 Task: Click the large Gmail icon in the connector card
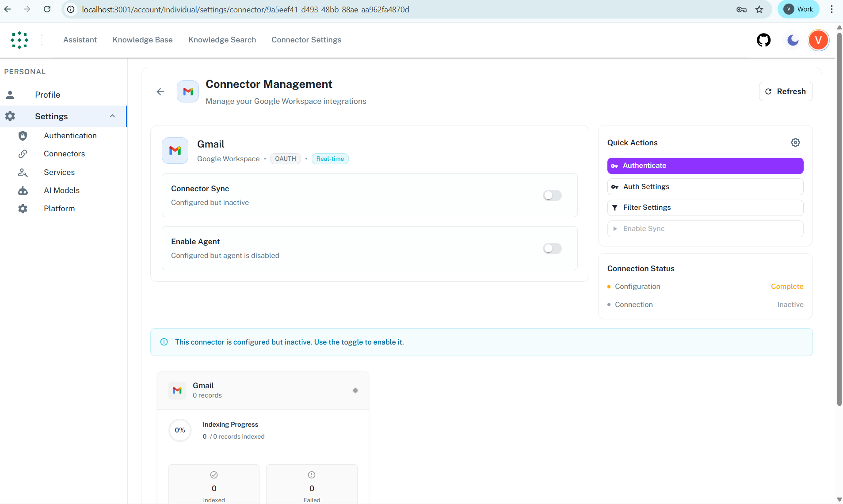click(x=175, y=151)
